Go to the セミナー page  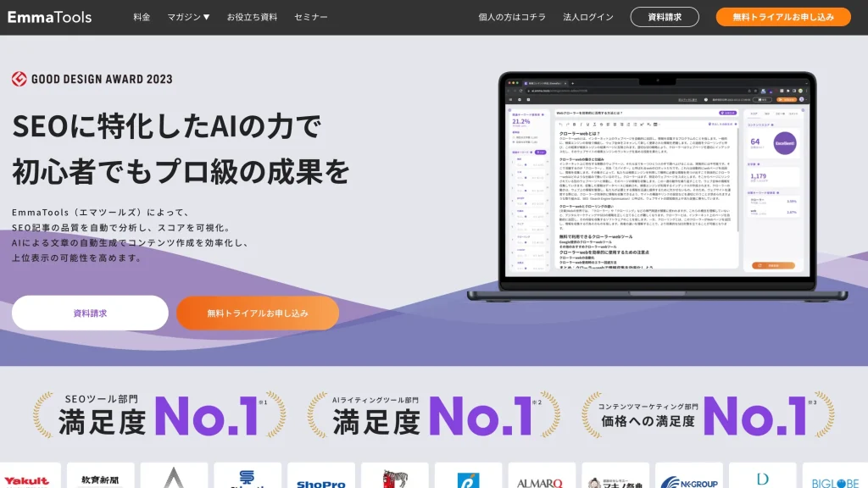click(x=310, y=17)
